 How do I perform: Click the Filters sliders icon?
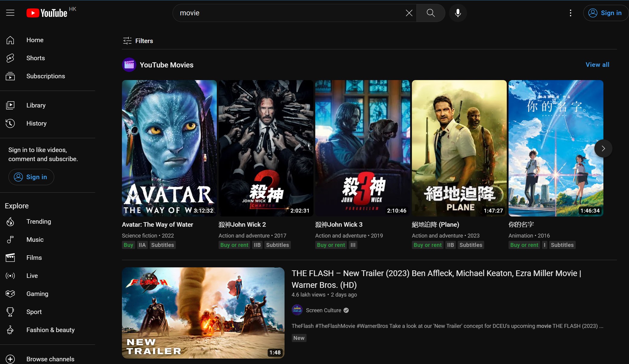[127, 41]
